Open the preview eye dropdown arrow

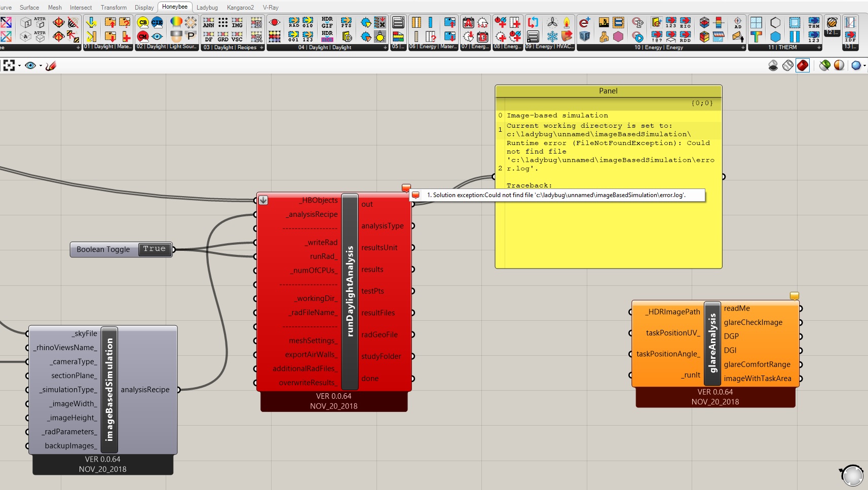tap(40, 66)
